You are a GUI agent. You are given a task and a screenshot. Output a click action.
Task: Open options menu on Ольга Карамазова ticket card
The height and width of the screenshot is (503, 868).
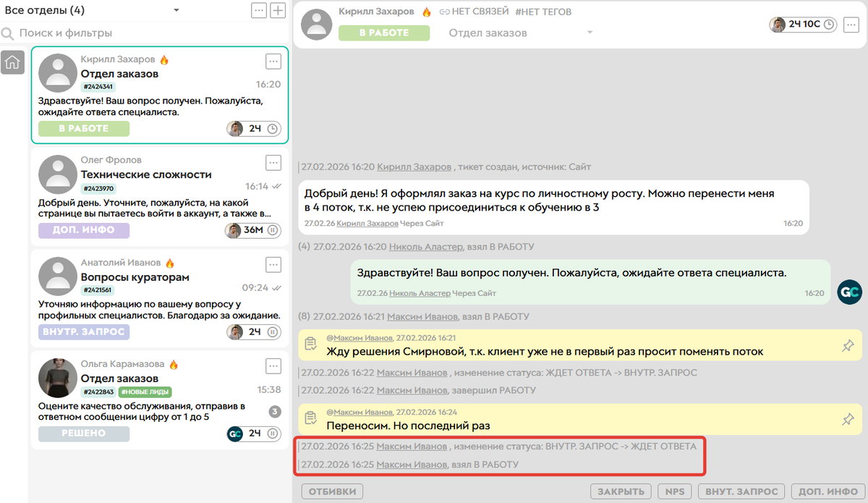(x=273, y=365)
